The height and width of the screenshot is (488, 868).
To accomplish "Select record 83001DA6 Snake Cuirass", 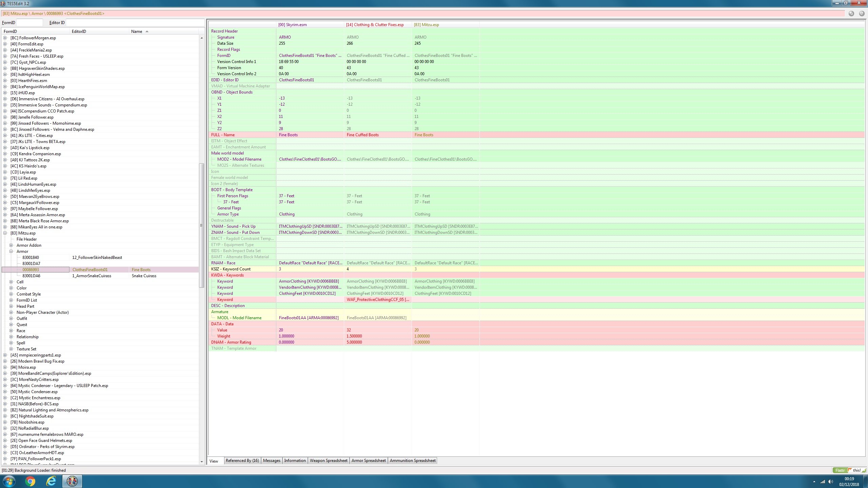I will tap(100, 276).
